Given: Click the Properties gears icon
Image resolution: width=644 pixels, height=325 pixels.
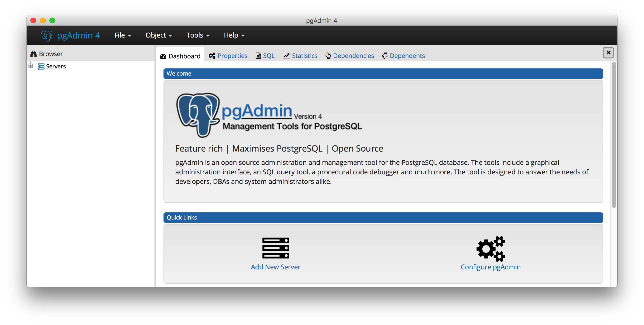Looking at the screenshot, I should tap(212, 56).
